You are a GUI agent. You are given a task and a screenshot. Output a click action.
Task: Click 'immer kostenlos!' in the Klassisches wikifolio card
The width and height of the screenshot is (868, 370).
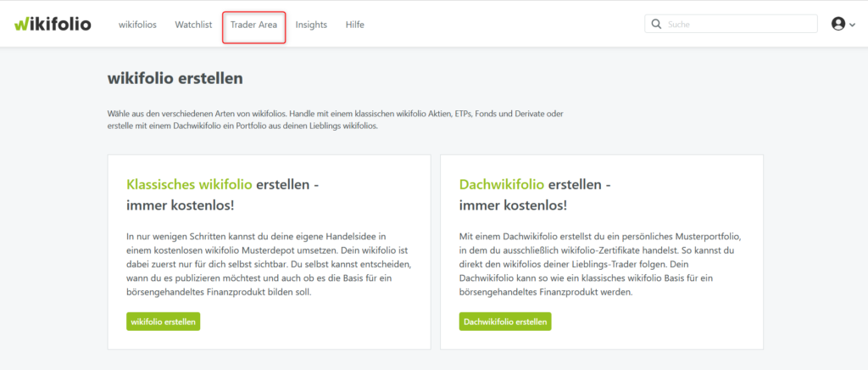click(x=180, y=205)
